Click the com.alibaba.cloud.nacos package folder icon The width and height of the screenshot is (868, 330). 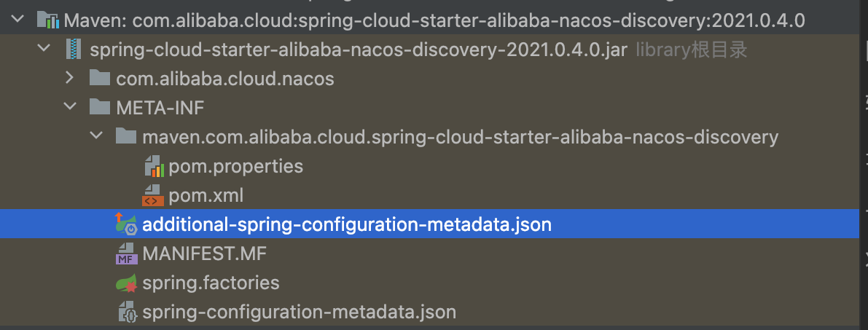tap(99, 78)
